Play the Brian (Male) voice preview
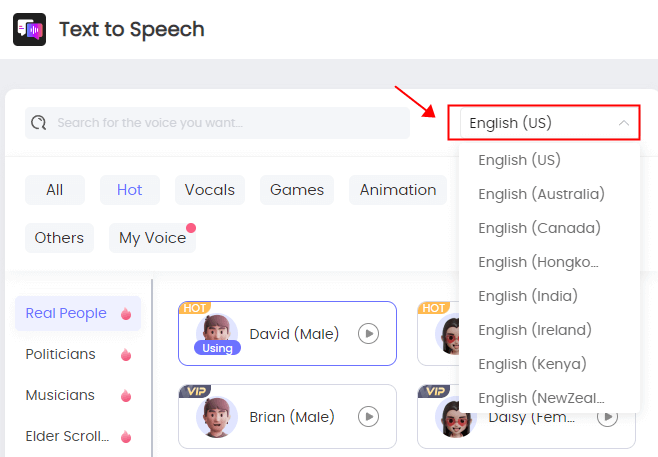 (x=368, y=417)
